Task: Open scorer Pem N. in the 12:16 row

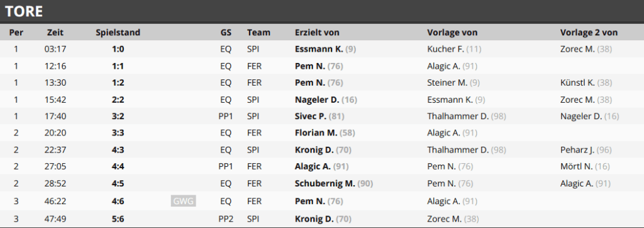Action: pos(319,66)
